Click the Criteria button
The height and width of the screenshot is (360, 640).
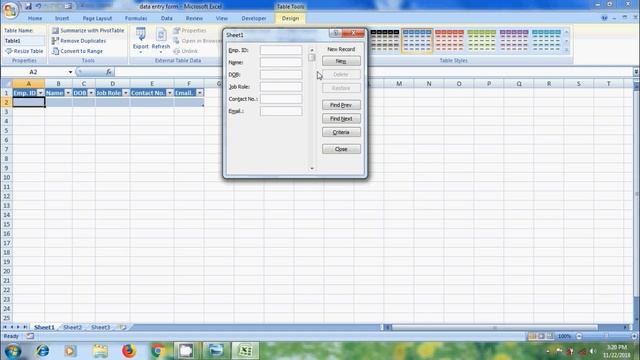(341, 132)
